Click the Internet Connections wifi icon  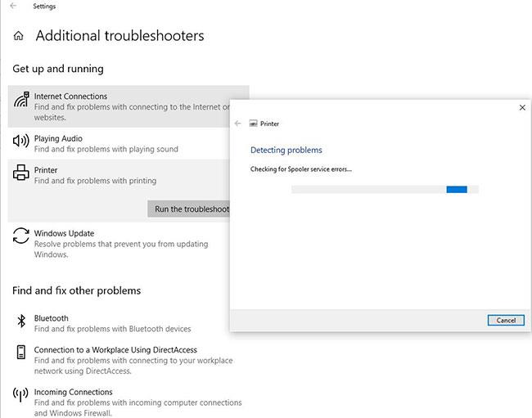coord(21,99)
